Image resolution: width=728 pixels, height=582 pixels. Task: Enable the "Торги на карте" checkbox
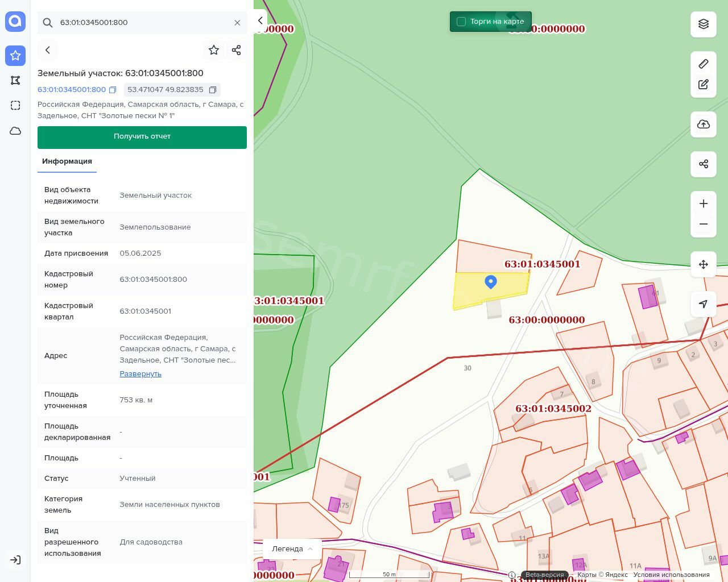(x=461, y=22)
